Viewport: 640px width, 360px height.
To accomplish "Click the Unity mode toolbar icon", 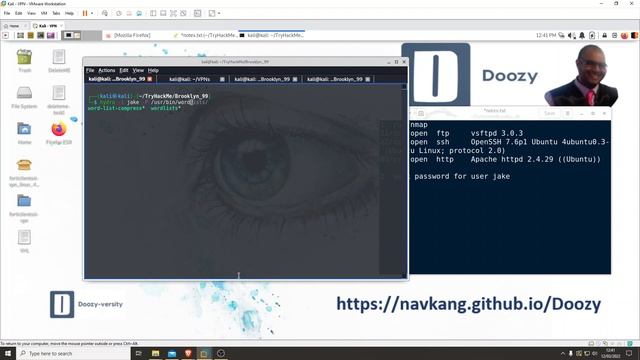I will [x=183, y=13].
